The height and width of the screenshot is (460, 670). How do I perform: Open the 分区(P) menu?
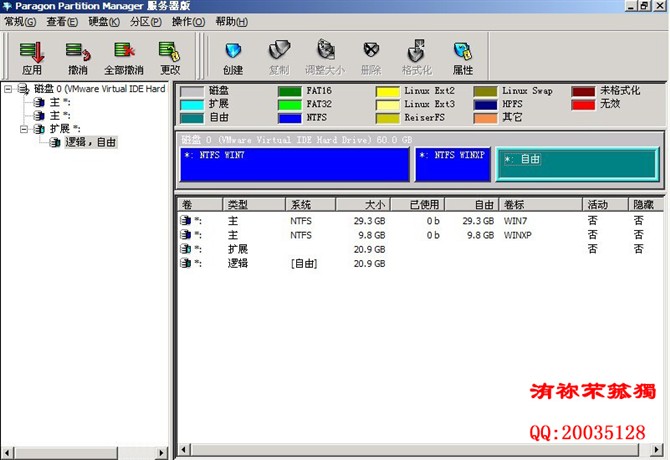tap(146, 22)
